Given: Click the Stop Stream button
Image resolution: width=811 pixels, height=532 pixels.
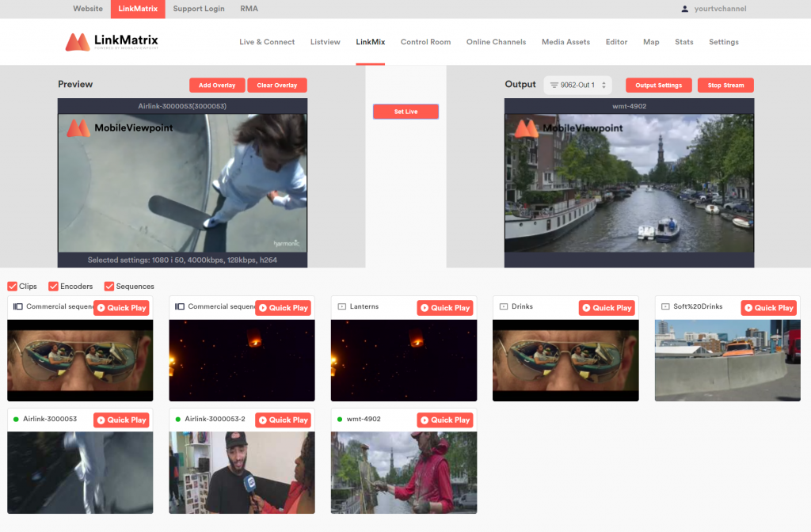Looking at the screenshot, I should tap(725, 85).
